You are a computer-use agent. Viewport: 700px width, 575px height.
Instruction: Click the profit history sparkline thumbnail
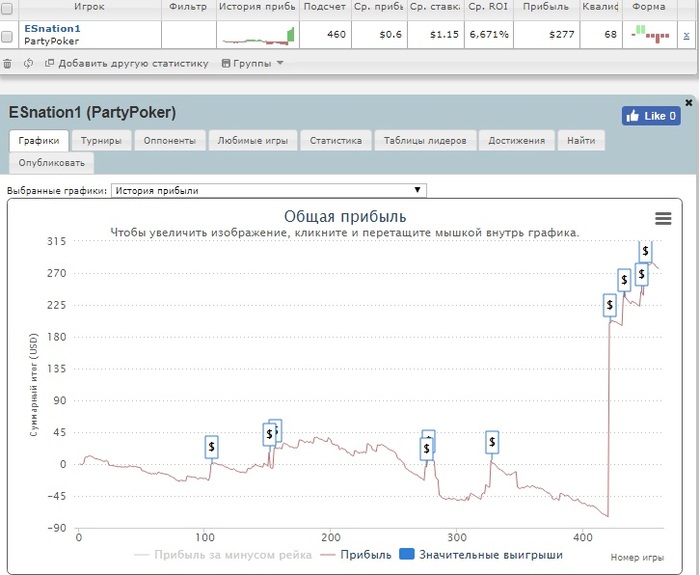[258, 36]
